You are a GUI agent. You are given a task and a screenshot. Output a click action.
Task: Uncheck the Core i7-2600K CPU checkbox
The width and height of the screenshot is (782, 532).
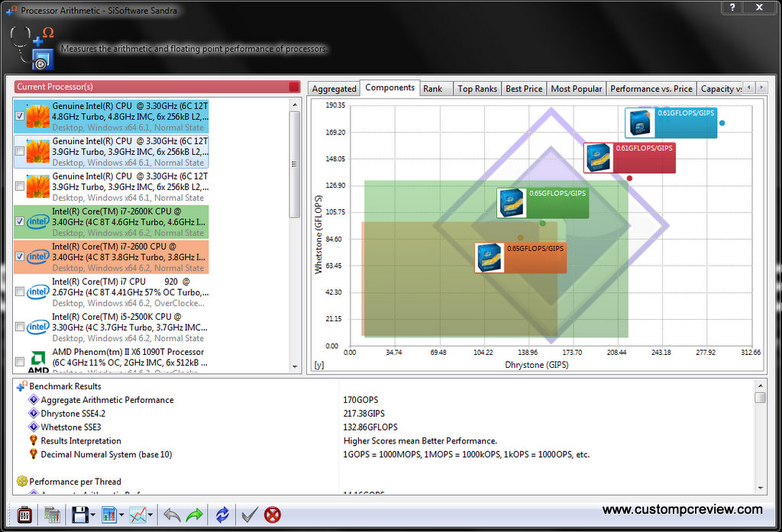click(x=19, y=221)
